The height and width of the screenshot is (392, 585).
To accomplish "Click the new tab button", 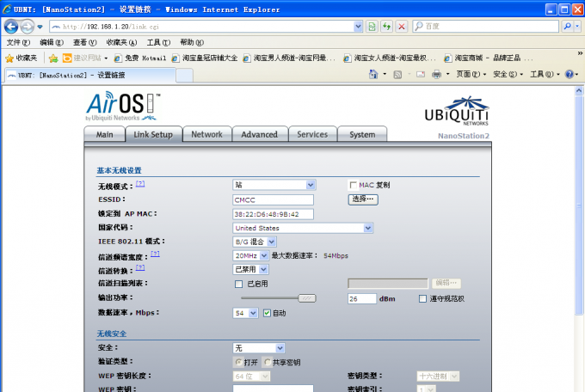I will [x=184, y=76].
